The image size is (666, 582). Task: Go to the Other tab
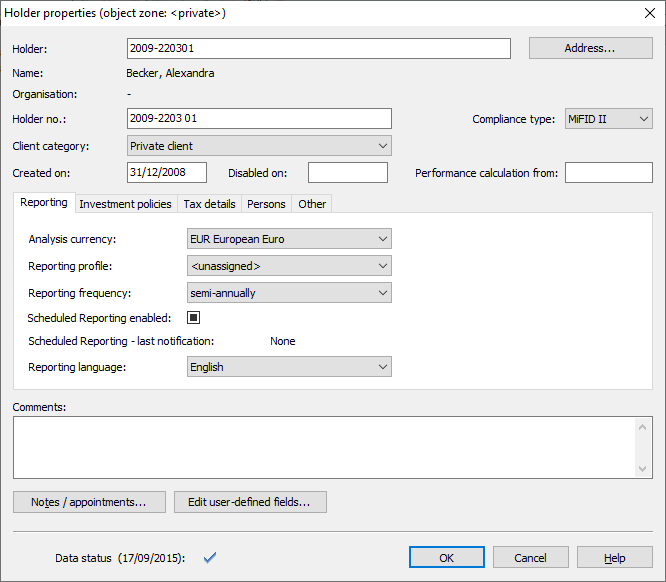tap(312, 204)
